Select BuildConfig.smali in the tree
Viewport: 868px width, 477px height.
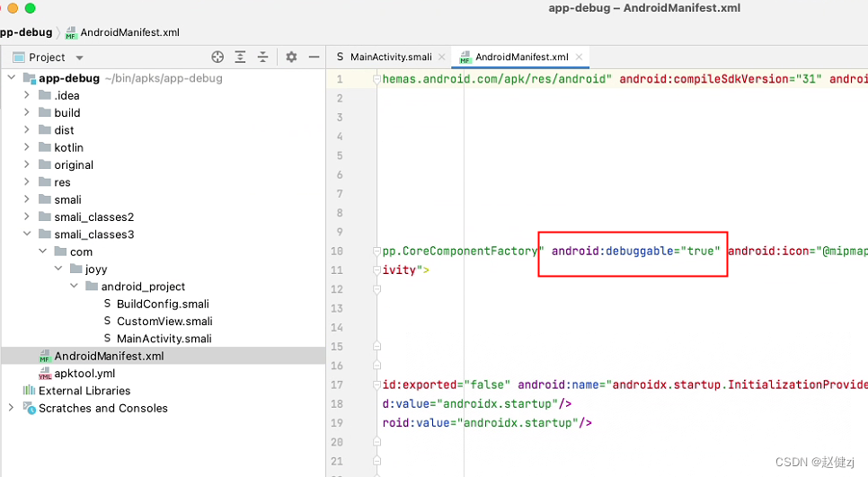[163, 304]
